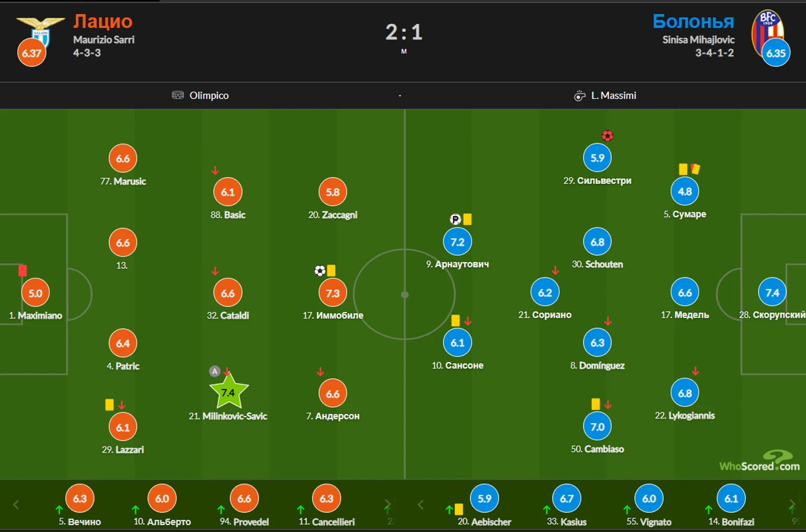This screenshot has height=532, width=806.
Task: Click substitute Provedel rating 6.6
Action: tap(244, 498)
